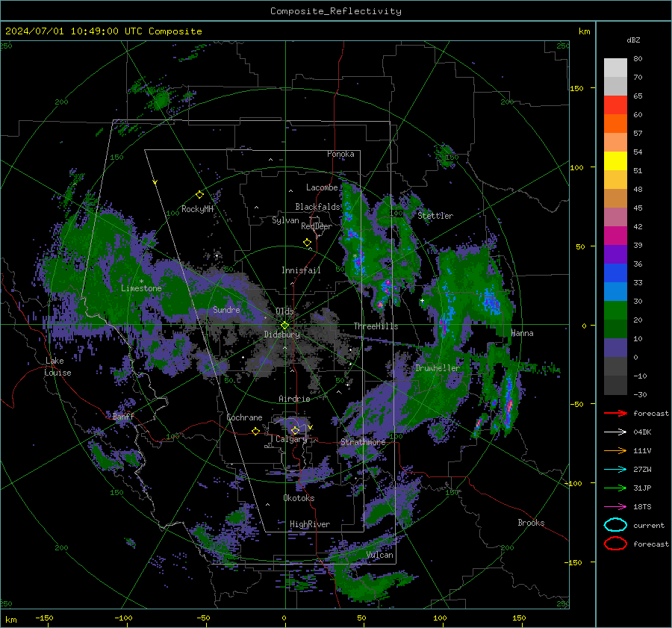The width and height of the screenshot is (672, 628).
Task: Select the RedDeer label
Action: (317, 226)
